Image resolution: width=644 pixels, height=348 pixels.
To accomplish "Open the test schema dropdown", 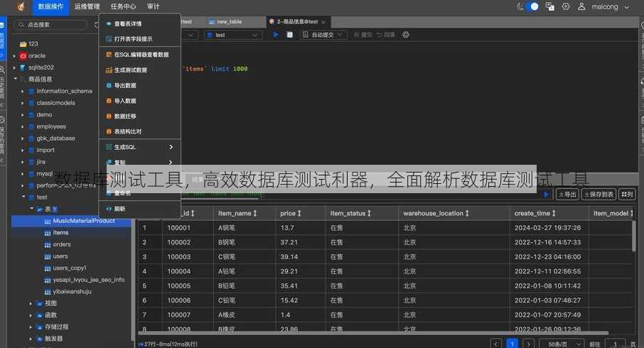I will [x=233, y=35].
